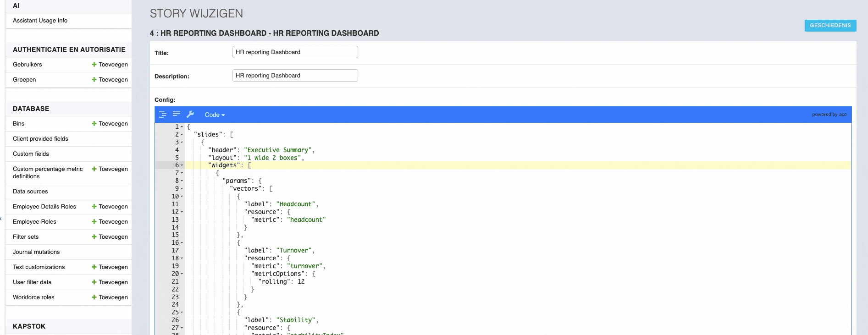Screen dimensions: 868x335
Task: Collapse the slides array fold arrow on line 2
Action: (x=182, y=135)
